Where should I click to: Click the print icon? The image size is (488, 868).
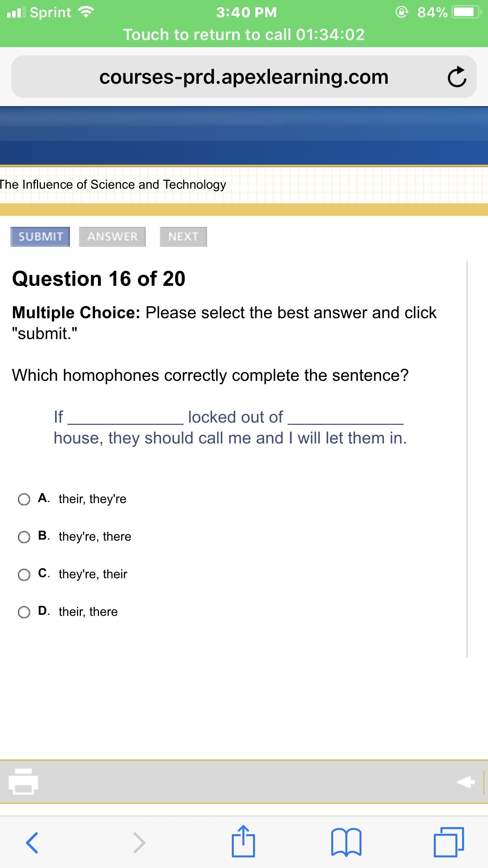[24, 781]
